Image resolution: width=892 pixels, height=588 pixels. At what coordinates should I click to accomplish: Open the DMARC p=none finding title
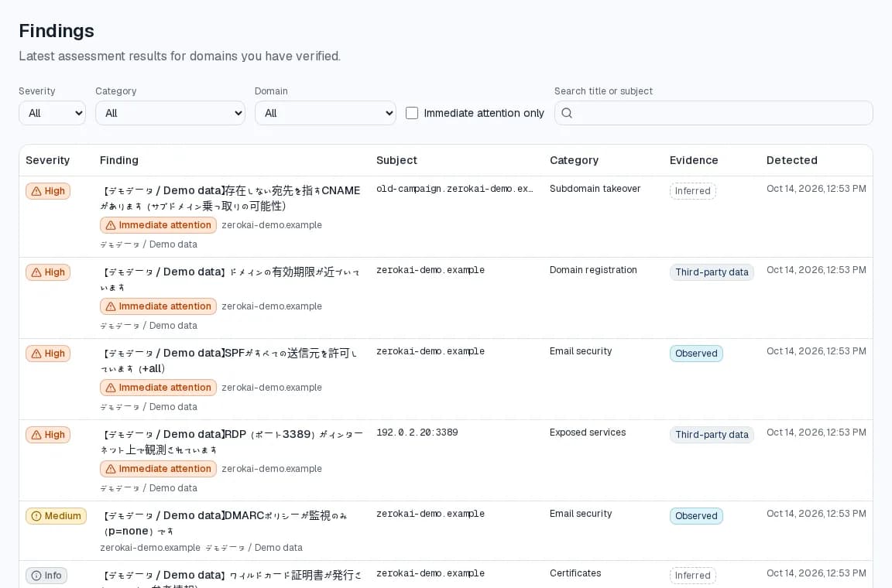(225, 523)
